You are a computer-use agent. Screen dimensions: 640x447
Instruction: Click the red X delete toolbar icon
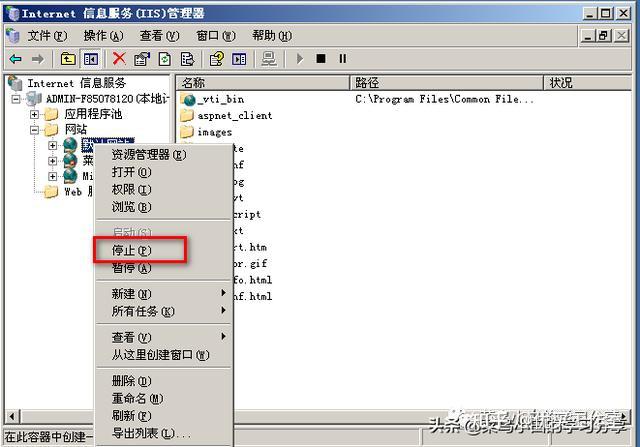point(119,59)
